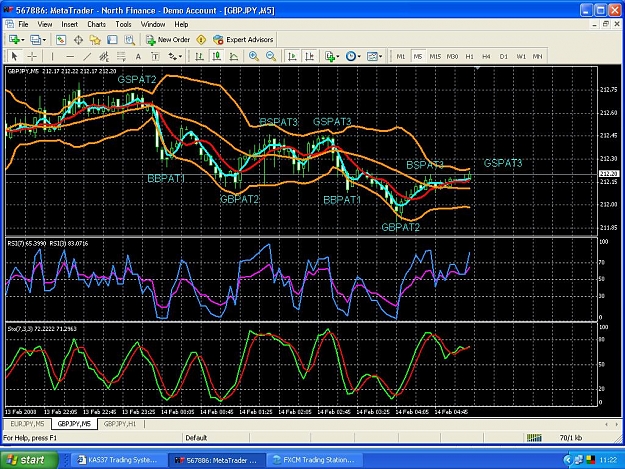Viewport: 625px width, 469px height.
Task: Select the MN timeframe
Action: pyautogui.click(x=538, y=57)
